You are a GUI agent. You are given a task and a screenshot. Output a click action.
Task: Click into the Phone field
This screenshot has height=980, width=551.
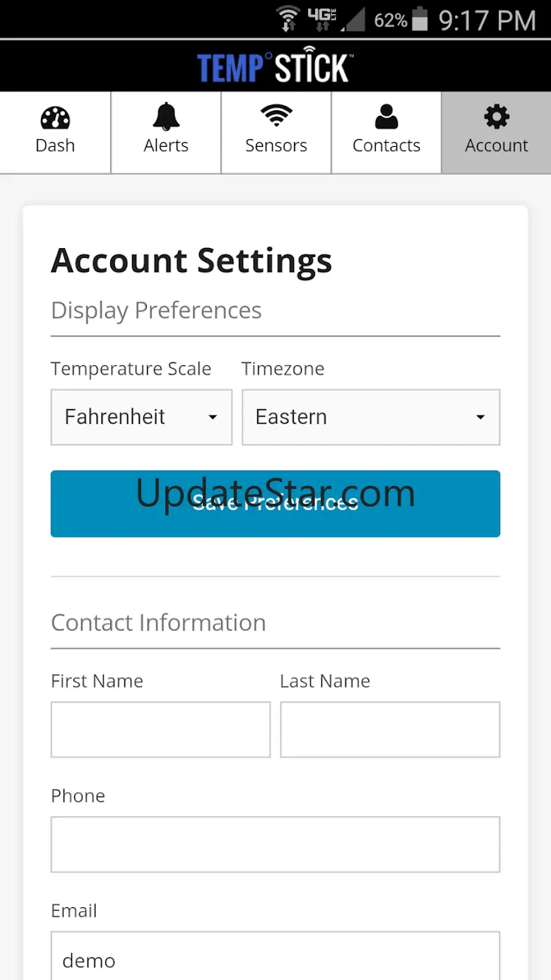click(x=275, y=844)
